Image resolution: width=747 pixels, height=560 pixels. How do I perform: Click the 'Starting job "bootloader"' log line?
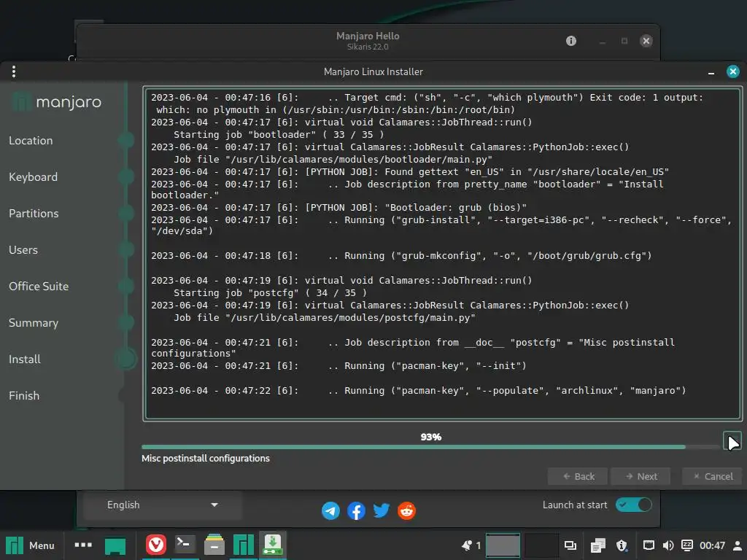click(x=279, y=134)
